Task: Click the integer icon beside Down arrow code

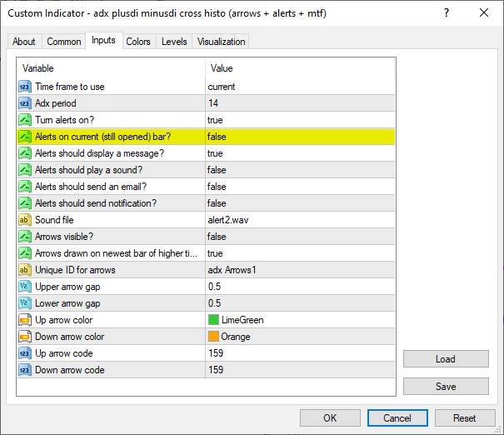Action: click(x=25, y=370)
